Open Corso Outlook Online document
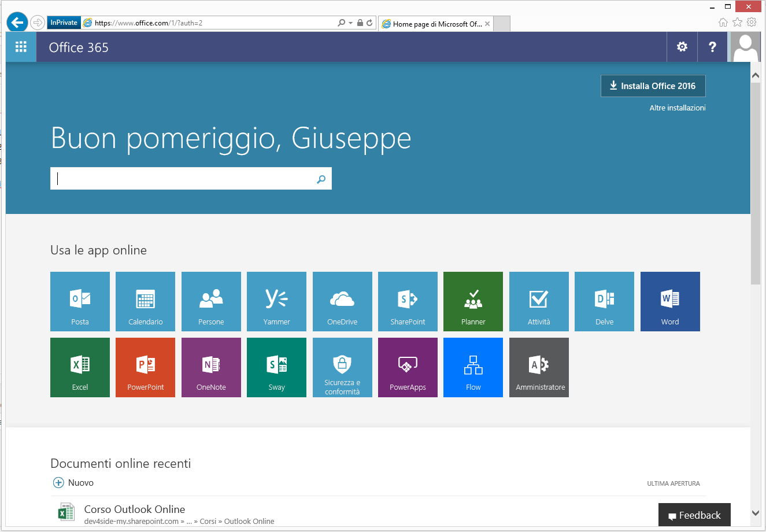Screen dimensions: 766x532 tap(135, 509)
